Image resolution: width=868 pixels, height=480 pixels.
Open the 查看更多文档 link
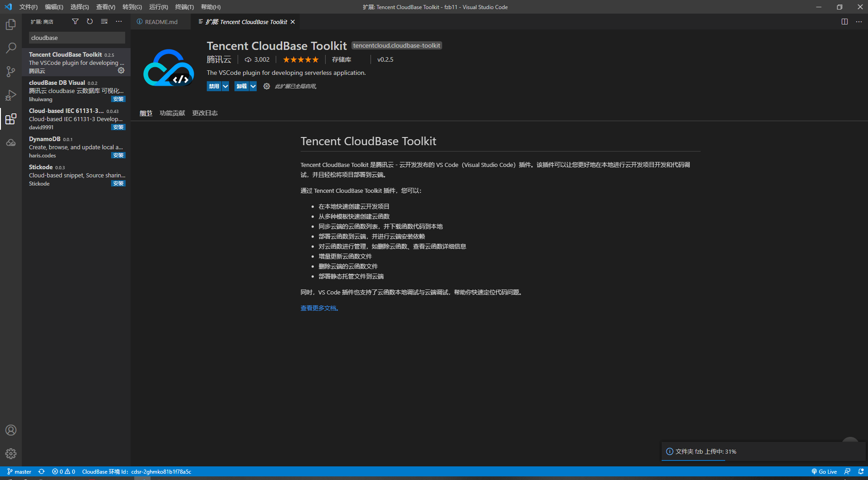click(x=320, y=308)
